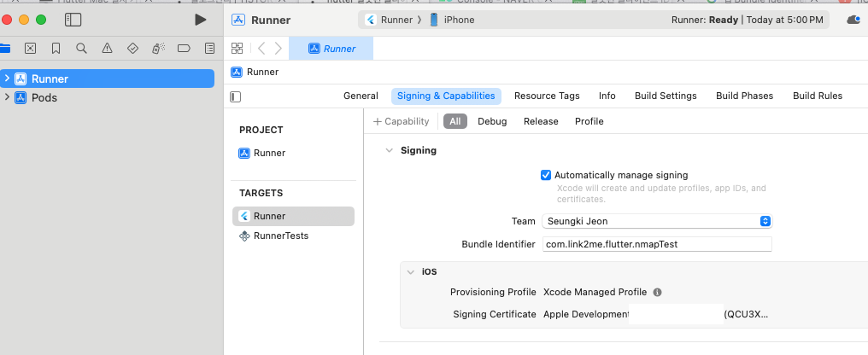This screenshot has width=868, height=355.
Task: Show All configurations filter
Action: (455, 121)
